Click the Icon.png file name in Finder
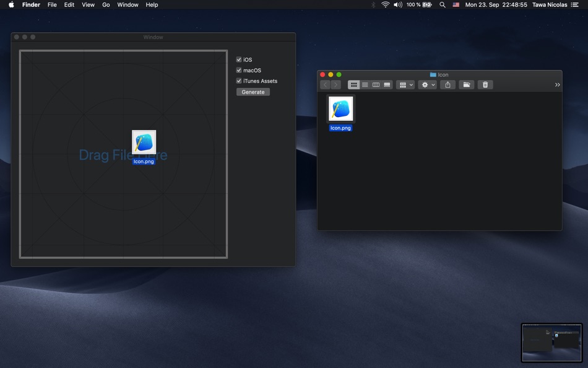 pos(340,128)
